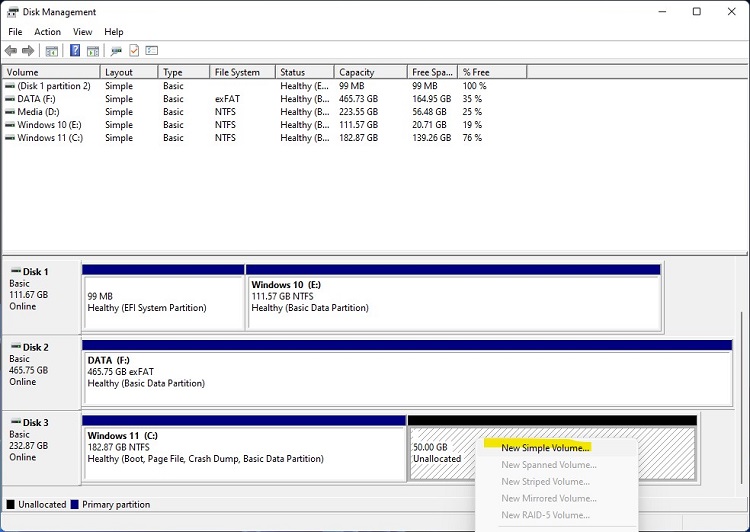
Task: Click the drive icon for Disk 1 partition 2
Action: tap(10, 86)
